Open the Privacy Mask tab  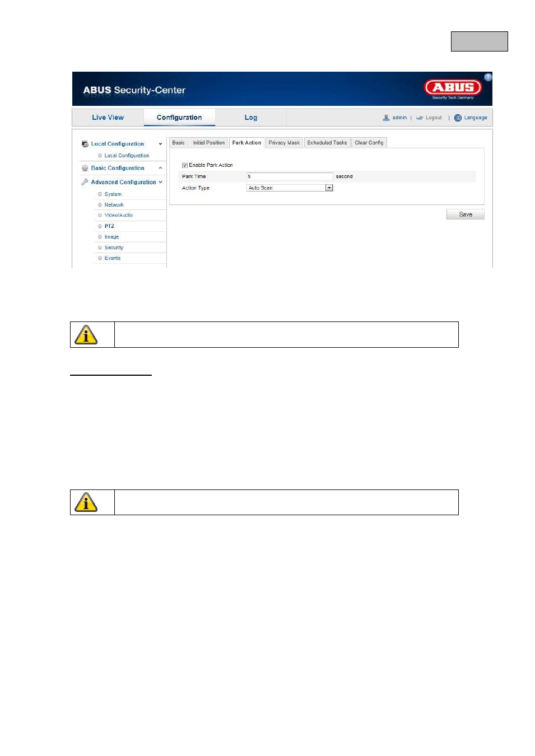284,143
